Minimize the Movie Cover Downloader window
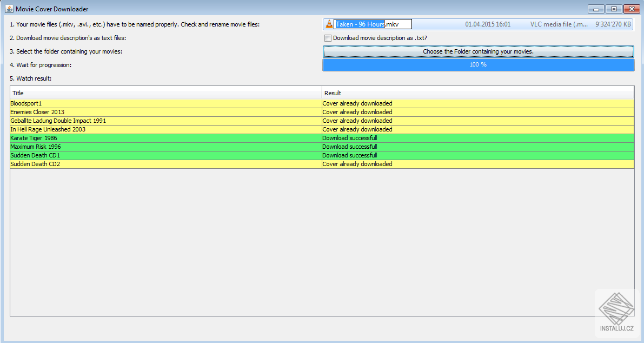 click(596, 9)
